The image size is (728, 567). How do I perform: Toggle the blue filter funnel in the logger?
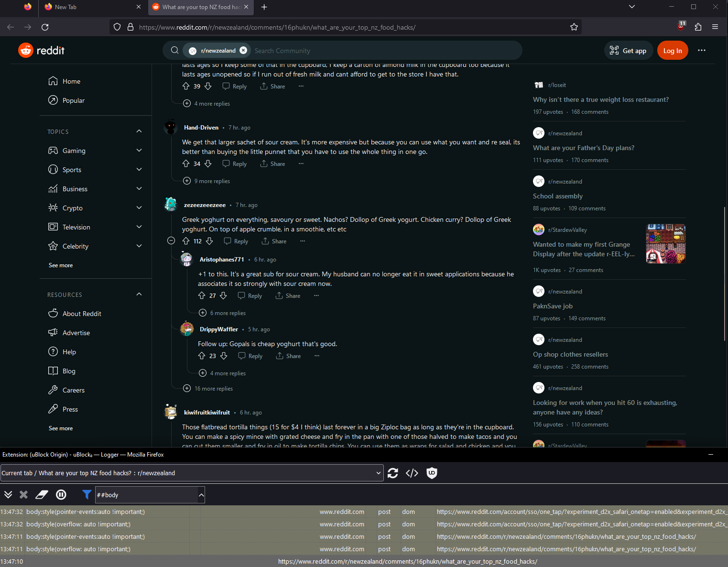pyautogui.click(x=87, y=494)
